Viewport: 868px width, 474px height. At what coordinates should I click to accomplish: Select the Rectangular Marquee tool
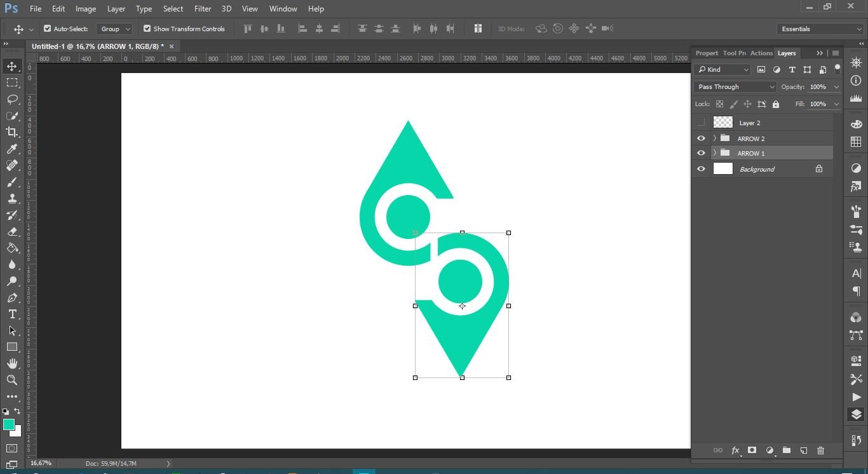point(12,83)
